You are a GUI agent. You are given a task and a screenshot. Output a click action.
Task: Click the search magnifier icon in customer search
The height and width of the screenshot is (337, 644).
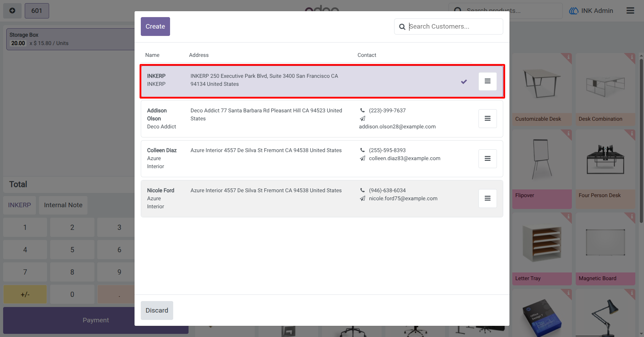click(x=402, y=27)
